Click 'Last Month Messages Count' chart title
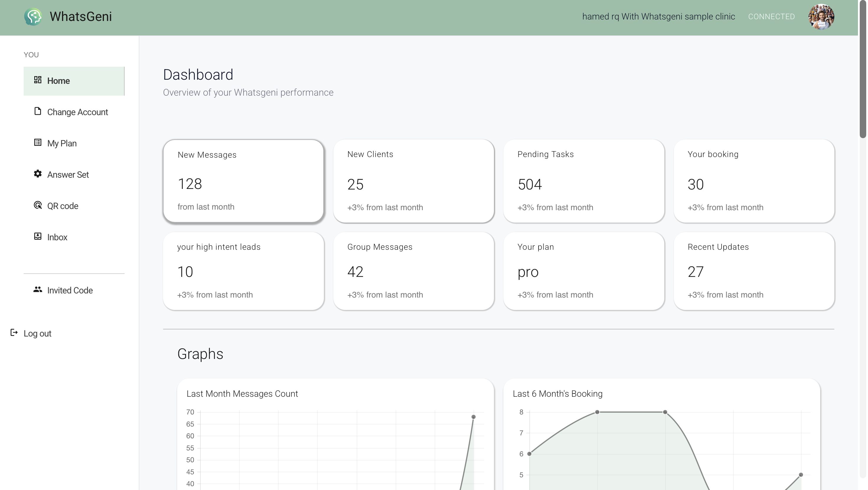 coord(242,393)
